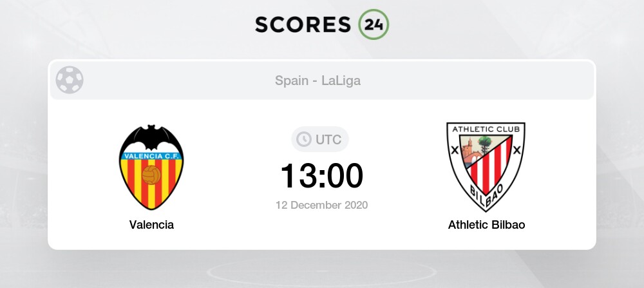
Task: Click the VALENCIA C.F. blue band
Action: click(151, 156)
